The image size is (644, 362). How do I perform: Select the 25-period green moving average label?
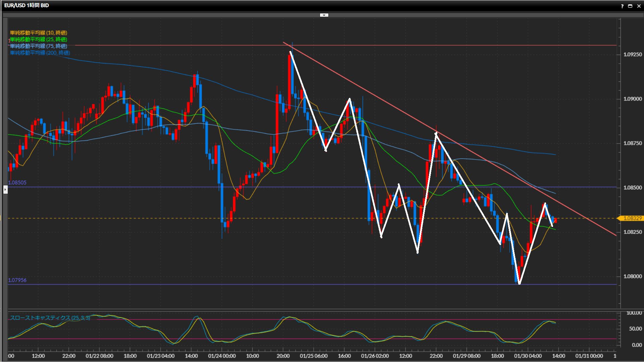coord(39,39)
